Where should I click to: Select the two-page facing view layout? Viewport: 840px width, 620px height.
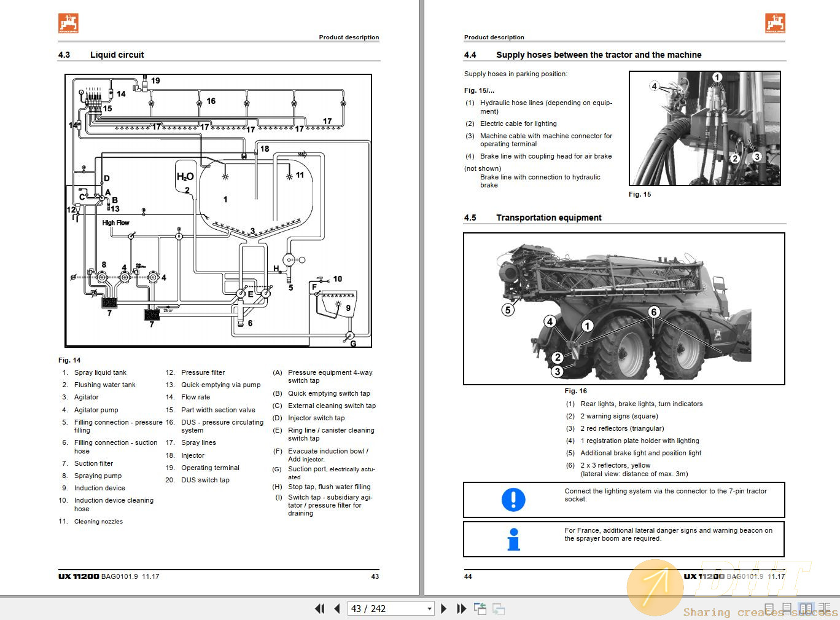click(x=806, y=609)
